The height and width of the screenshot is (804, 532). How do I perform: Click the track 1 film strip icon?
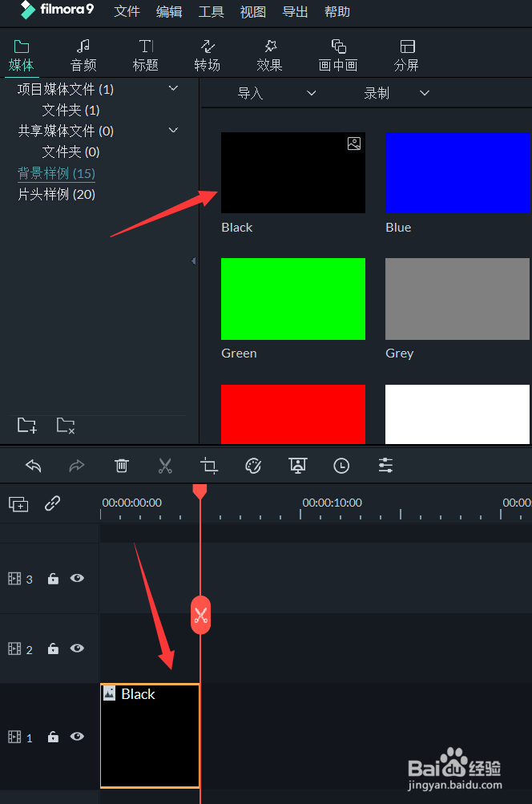[x=14, y=737]
